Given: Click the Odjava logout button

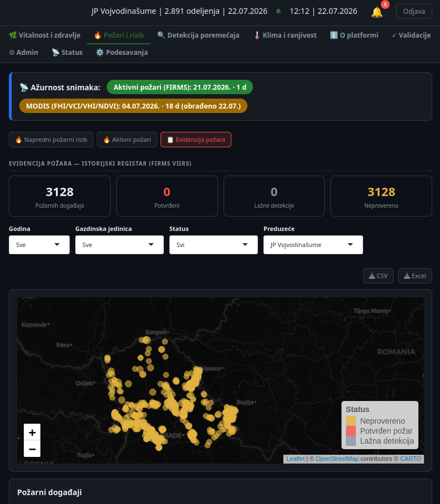Looking at the screenshot, I should (x=414, y=12).
